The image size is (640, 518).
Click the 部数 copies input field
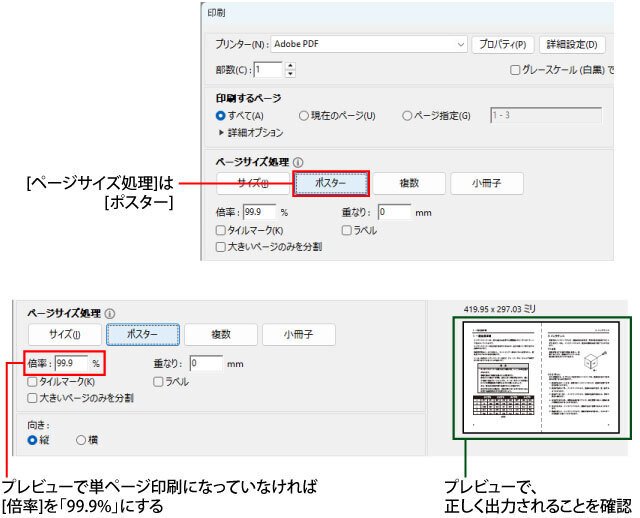click(268, 70)
